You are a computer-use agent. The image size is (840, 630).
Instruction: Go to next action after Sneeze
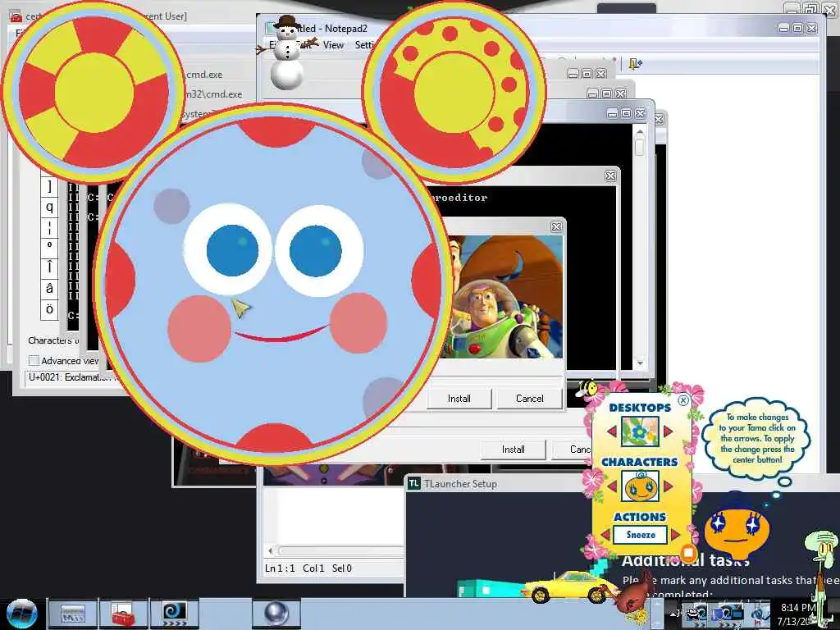[675, 535]
